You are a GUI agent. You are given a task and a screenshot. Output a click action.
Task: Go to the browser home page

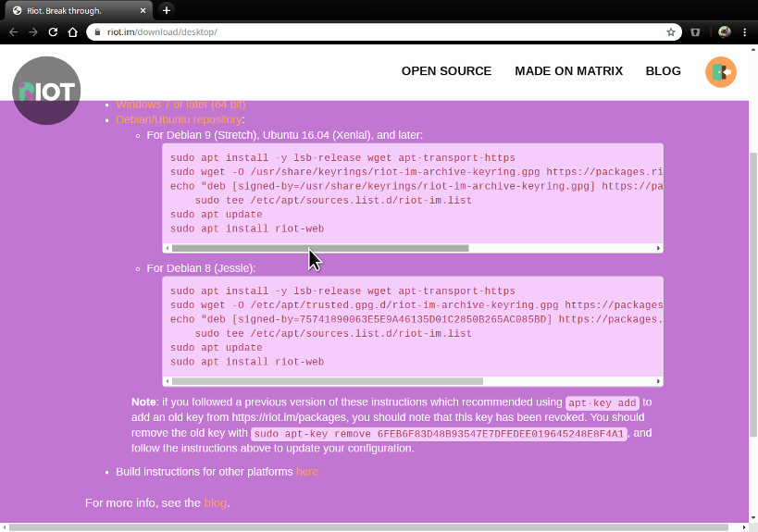click(x=73, y=31)
